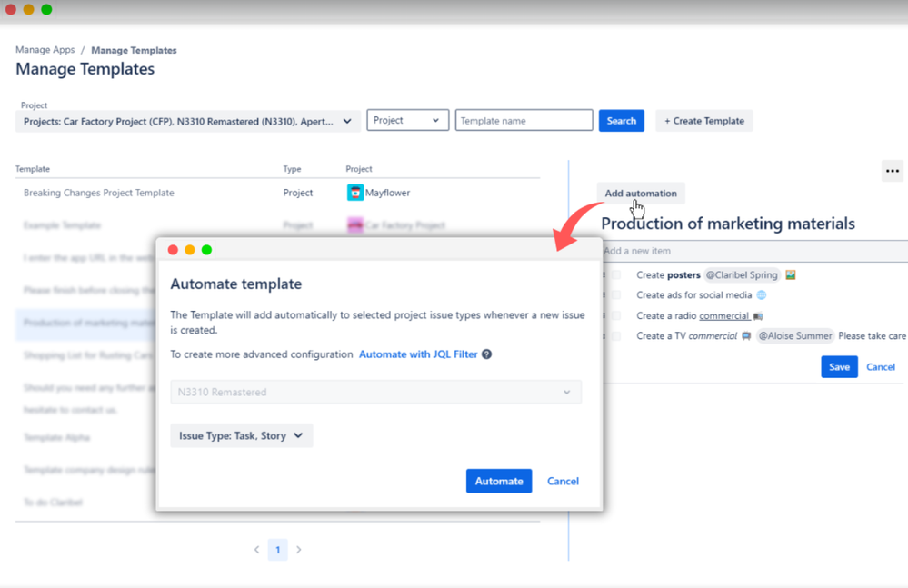Click the Automate button
The height and width of the screenshot is (588, 908).
click(499, 481)
